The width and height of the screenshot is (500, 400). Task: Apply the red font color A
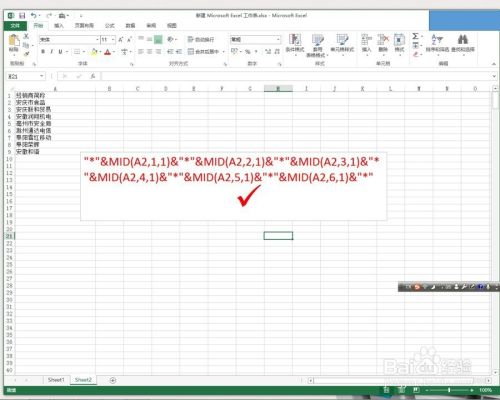coord(108,52)
